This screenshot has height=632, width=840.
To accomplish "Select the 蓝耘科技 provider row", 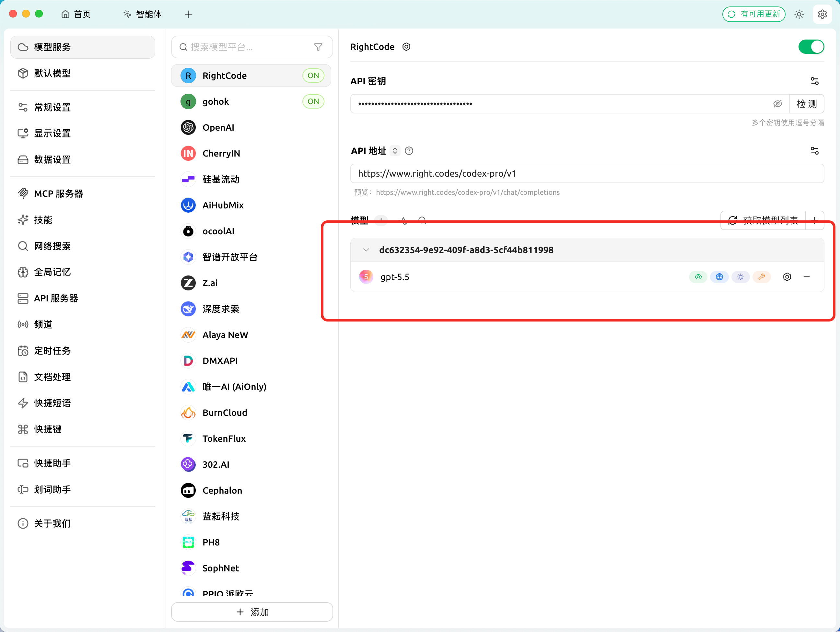I will (251, 517).
